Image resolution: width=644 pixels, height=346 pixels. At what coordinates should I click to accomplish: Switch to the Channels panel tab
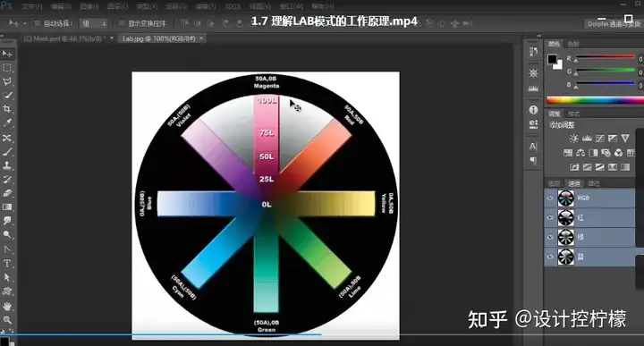(574, 183)
